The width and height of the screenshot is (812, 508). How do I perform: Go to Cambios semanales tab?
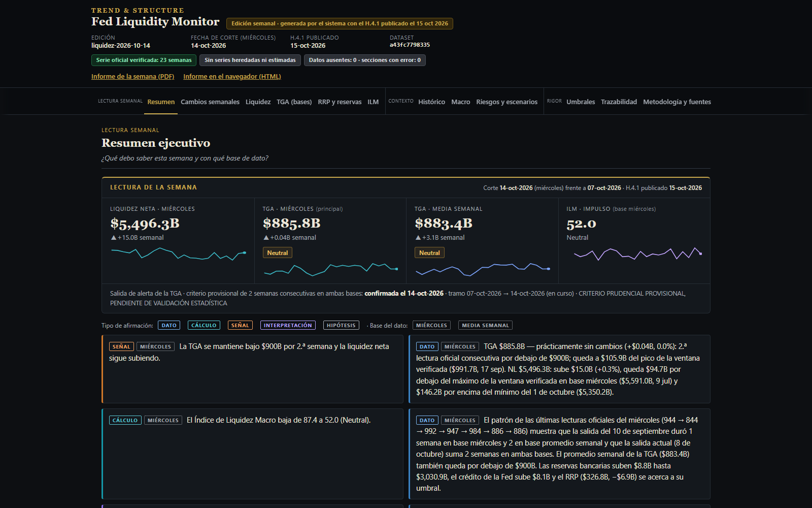click(210, 102)
